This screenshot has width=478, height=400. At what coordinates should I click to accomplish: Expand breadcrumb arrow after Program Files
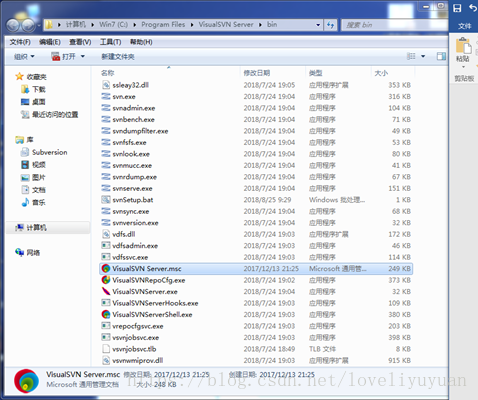pos(192,25)
